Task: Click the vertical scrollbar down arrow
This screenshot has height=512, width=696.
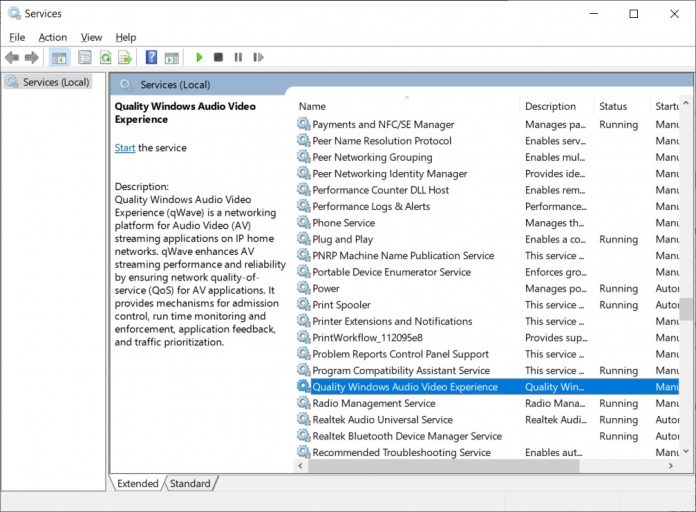Action: (688, 451)
